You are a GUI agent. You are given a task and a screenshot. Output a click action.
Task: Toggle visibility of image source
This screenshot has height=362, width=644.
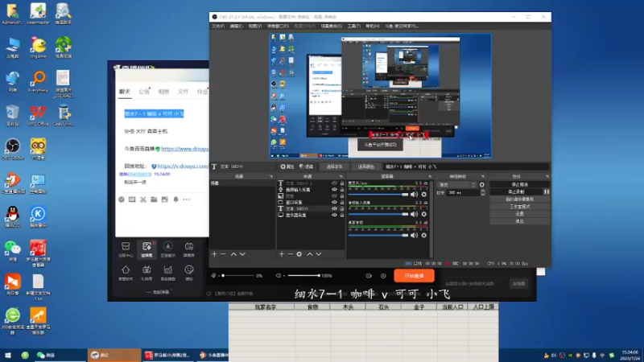tap(334, 195)
